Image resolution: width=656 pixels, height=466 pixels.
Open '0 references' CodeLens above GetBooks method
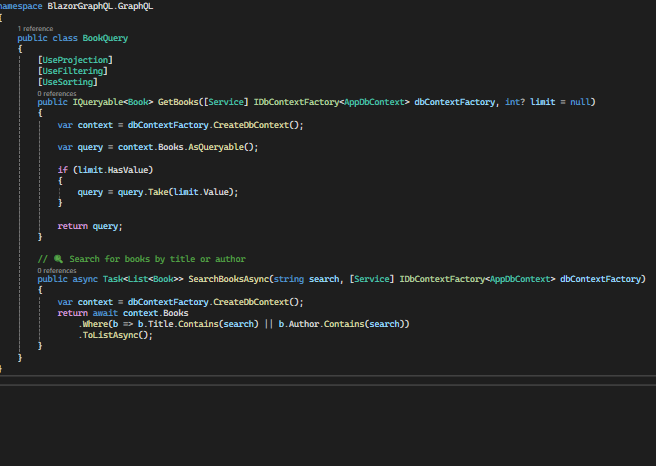[x=57, y=93]
